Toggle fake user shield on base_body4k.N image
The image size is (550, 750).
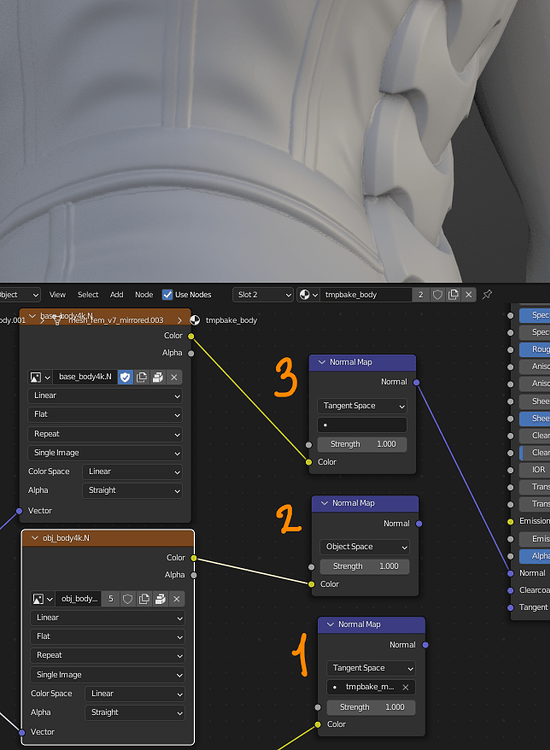click(125, 377)
